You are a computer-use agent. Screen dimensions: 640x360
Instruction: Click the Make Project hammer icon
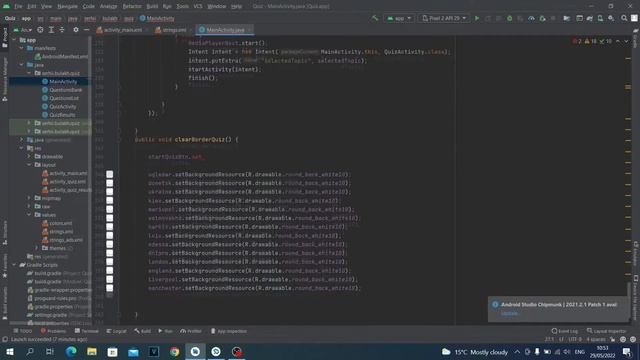coord(375,18)
